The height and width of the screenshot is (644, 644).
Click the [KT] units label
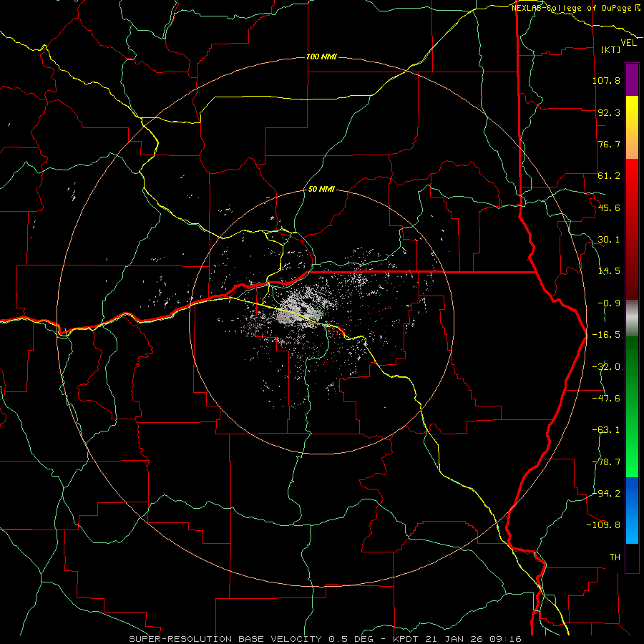[x=611, y=49]
